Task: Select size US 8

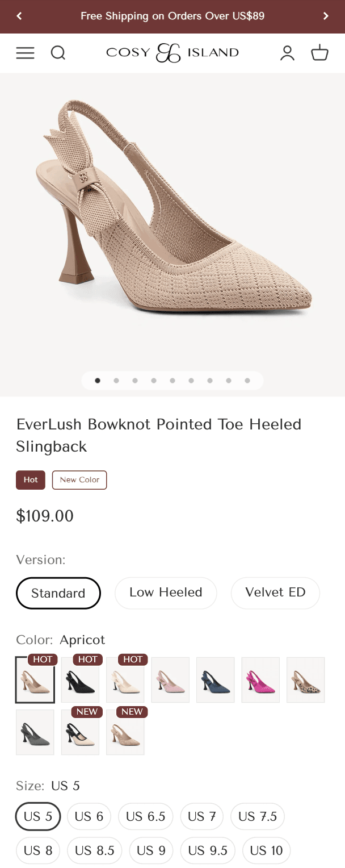Action: point(37,850)
